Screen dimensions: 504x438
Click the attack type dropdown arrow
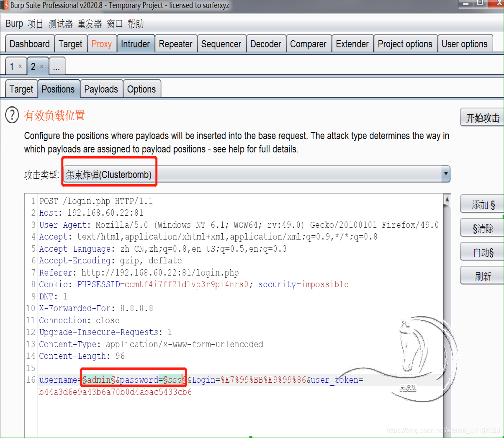(446, 174)
